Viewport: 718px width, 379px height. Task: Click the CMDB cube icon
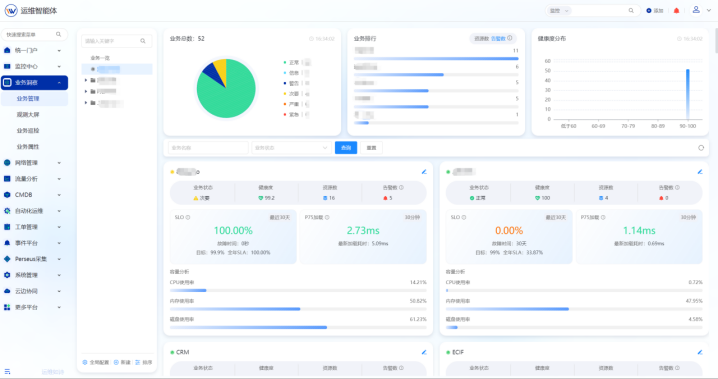point(7,195)
